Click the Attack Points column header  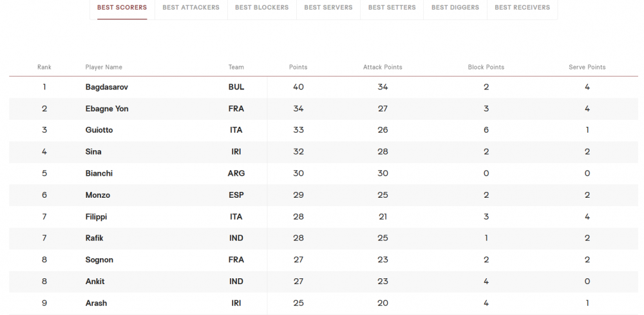click(383, 67)
